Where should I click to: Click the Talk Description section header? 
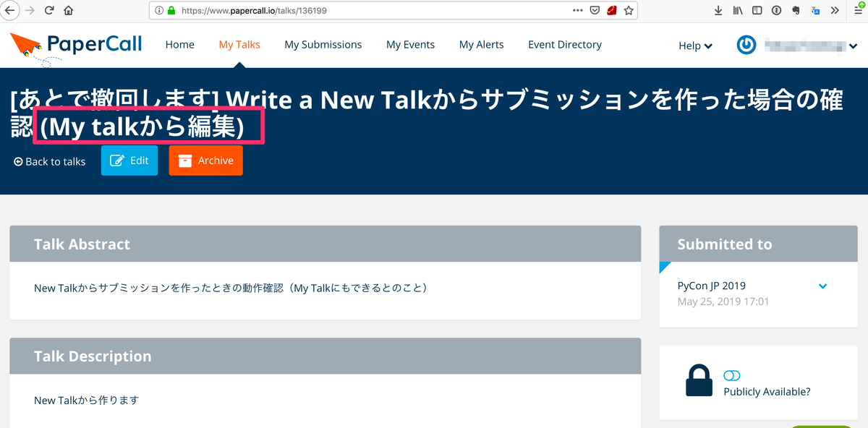[x=325, y=356]
